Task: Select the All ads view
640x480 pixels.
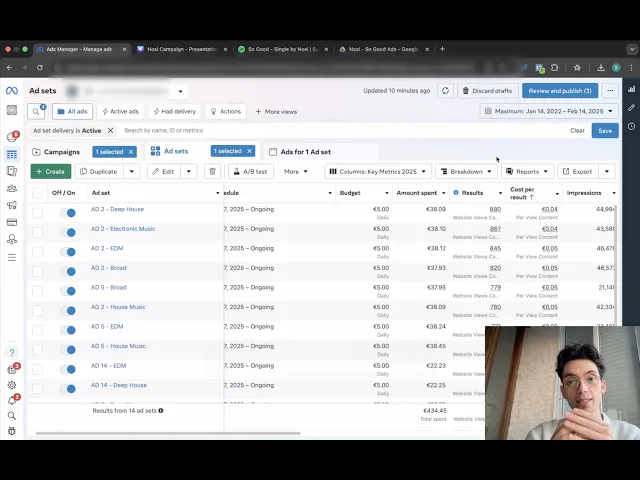Action: coord(72,111)
